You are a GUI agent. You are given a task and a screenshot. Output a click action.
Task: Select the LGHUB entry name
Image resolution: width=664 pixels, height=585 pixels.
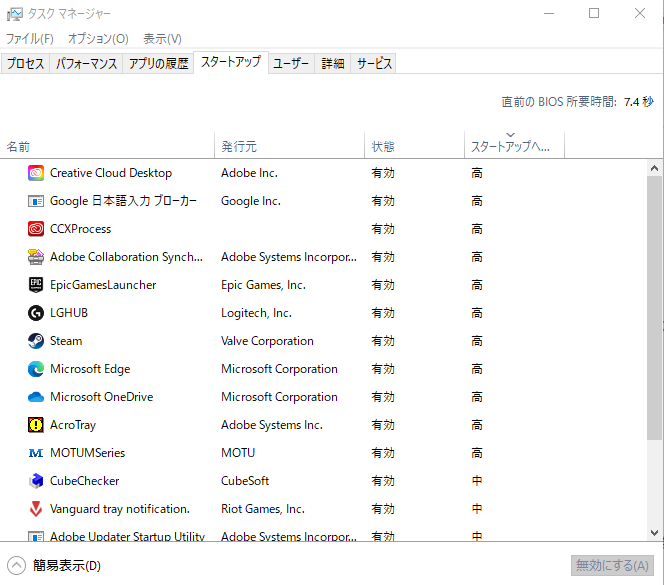coord(69,313)
